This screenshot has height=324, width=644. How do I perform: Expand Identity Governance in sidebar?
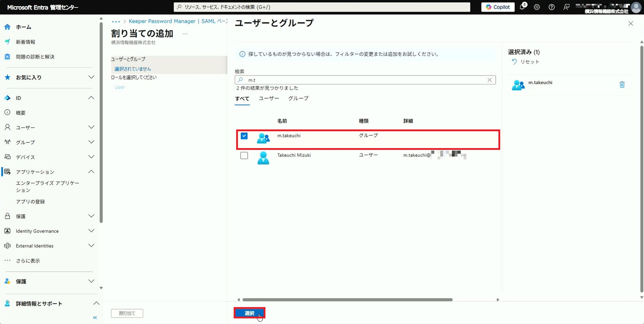[91, 231]
